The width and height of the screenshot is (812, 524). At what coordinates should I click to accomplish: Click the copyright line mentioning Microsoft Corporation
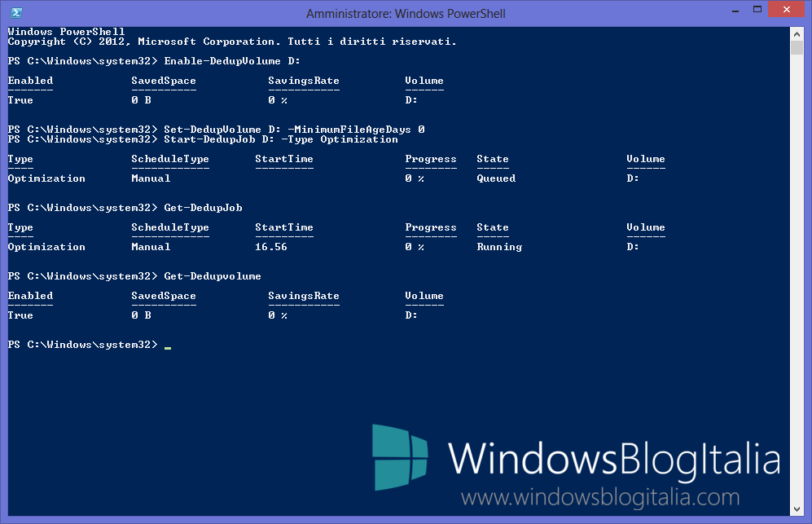tap(232, 42)
